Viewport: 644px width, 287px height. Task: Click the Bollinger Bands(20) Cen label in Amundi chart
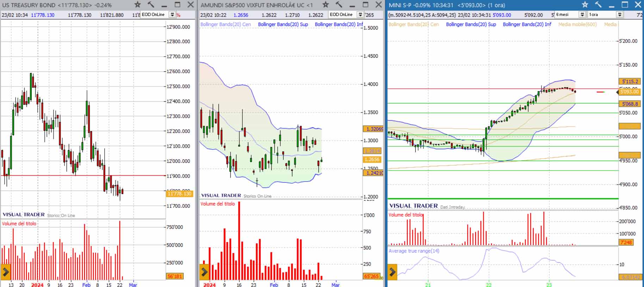(225, 24)
